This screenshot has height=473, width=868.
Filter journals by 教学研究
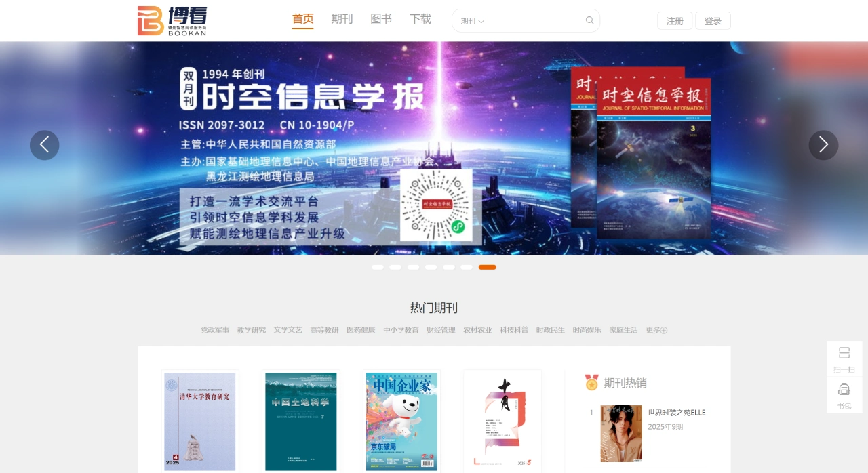pyautogui.click(x=252, y=330)
